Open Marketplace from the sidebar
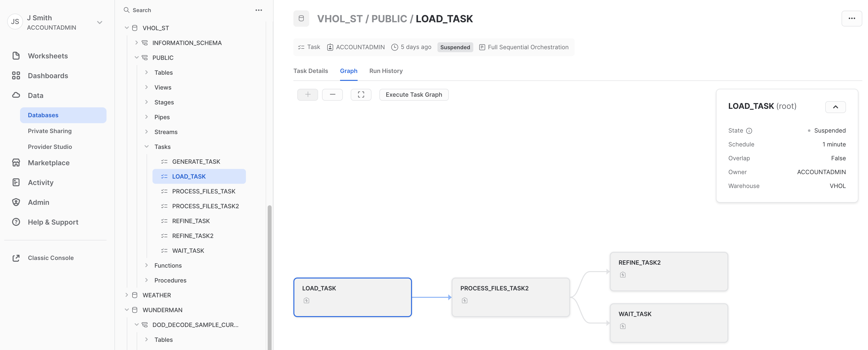Screen dimensions: 868x350 pos(48,163)
